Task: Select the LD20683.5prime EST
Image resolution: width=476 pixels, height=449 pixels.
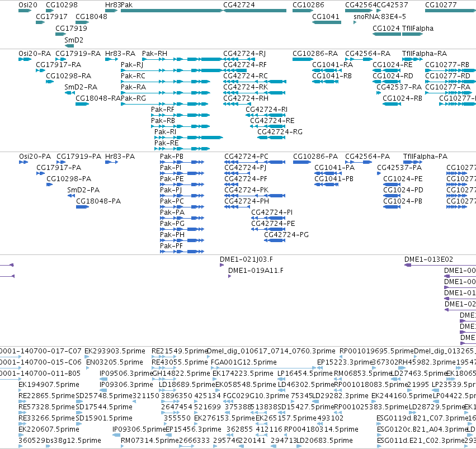Action: tap(299, 446)
